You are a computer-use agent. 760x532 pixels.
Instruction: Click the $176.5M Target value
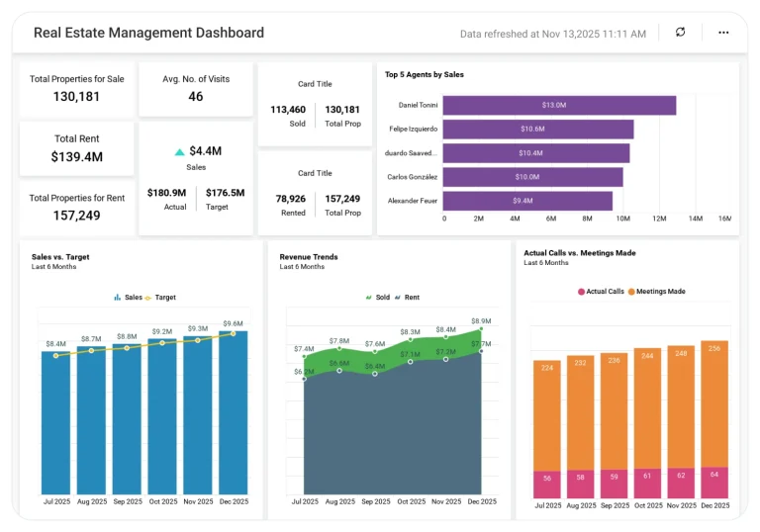(225, 193)
